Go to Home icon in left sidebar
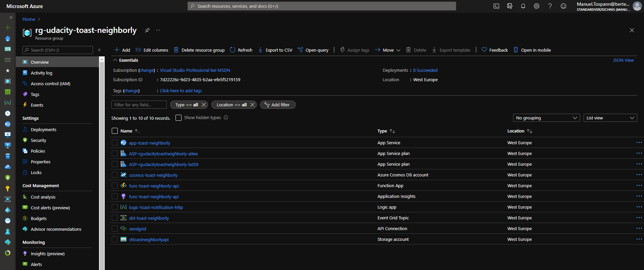644x270 pixels. tap(8, 38)
